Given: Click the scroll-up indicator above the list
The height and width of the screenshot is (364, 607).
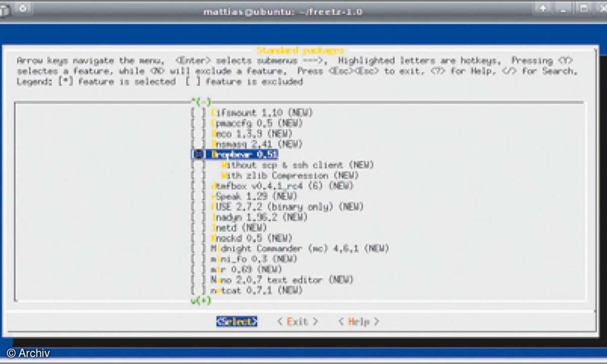Looking at the screenshot, I should (202, 101).
